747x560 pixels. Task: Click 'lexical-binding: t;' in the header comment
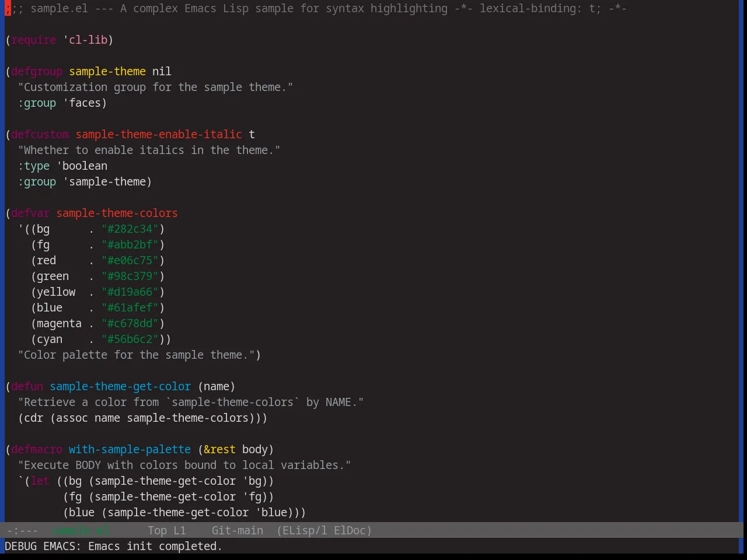540,8
